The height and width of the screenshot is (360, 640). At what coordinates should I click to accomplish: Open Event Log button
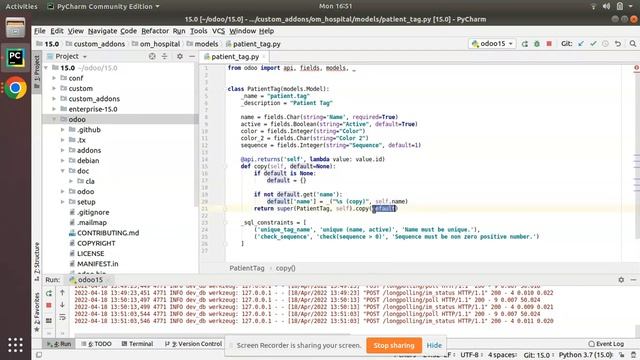606,344
